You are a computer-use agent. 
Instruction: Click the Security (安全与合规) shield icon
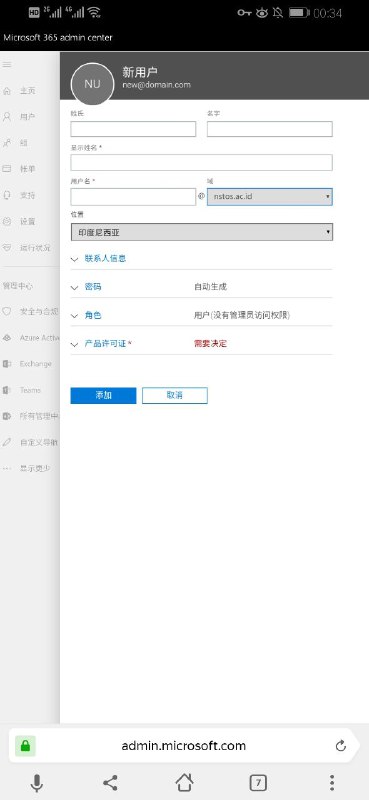pyautogui.click(x=7, y=311)
